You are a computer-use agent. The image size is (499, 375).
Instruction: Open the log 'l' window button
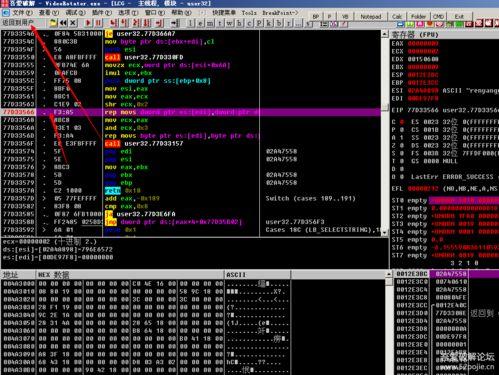pyautogui.click(x=191, y=23)
